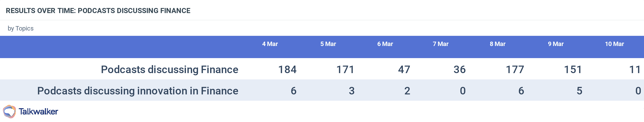Click the value 151 for 9 Mar
This screenshot has height=122, width=644.
(x=573, y=69)
